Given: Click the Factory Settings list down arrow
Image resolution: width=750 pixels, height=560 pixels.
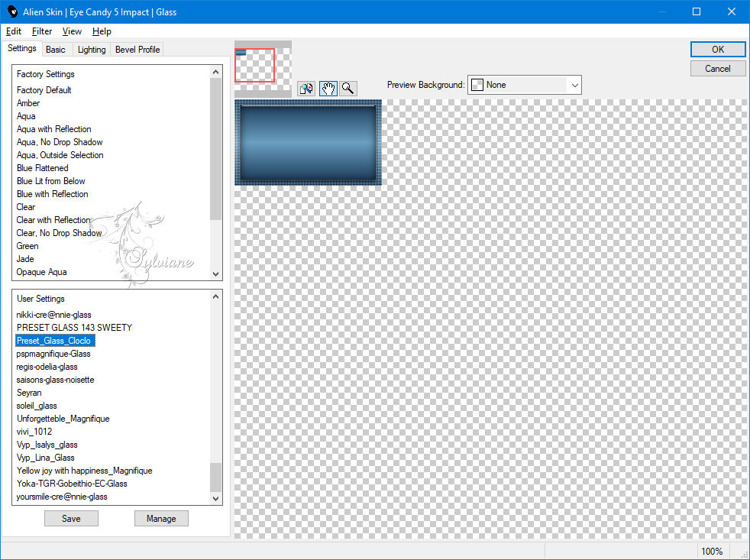Looking at the screenshot, I should pos(215,274).
